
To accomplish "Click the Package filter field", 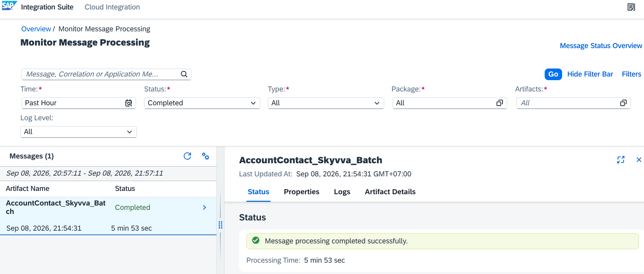I will 450,103.
